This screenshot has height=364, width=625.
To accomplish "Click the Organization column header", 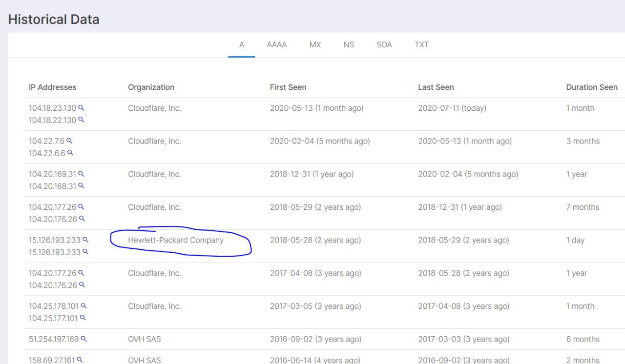I will click(x=151, y=87).
